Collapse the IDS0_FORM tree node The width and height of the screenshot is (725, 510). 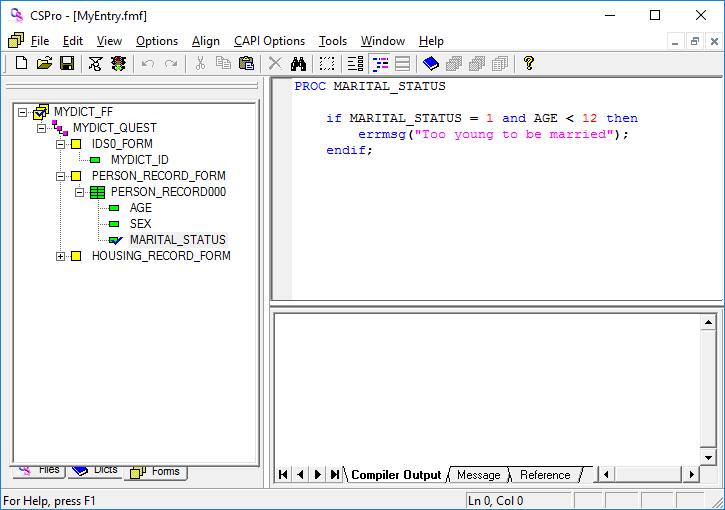point(61,144)
